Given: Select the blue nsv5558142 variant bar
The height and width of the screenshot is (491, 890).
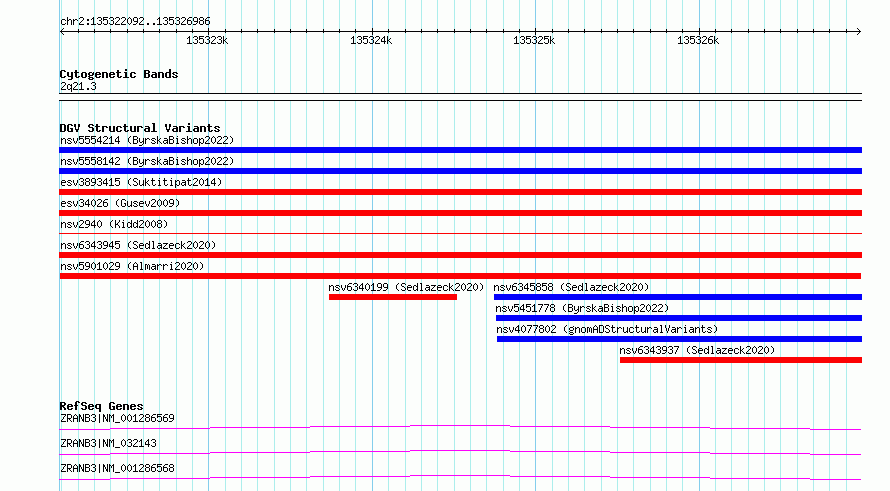Looking at the screenshot, I should click(460, 171).
